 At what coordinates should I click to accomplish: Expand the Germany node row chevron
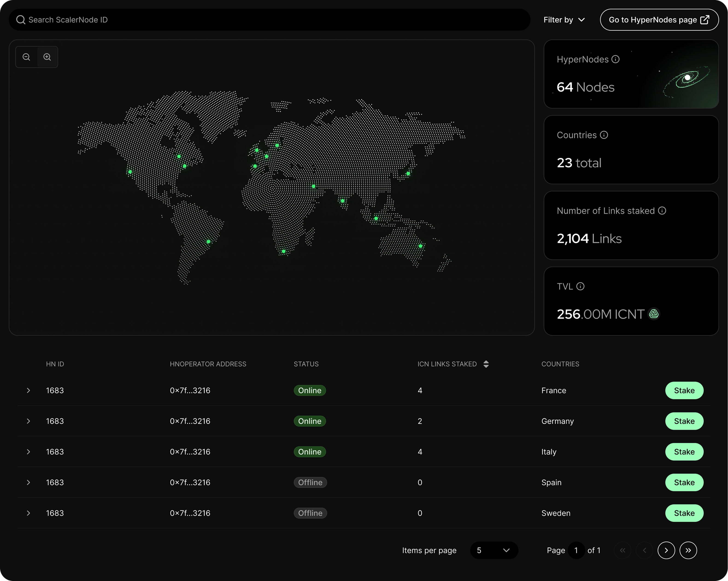[x=28, y=421]
